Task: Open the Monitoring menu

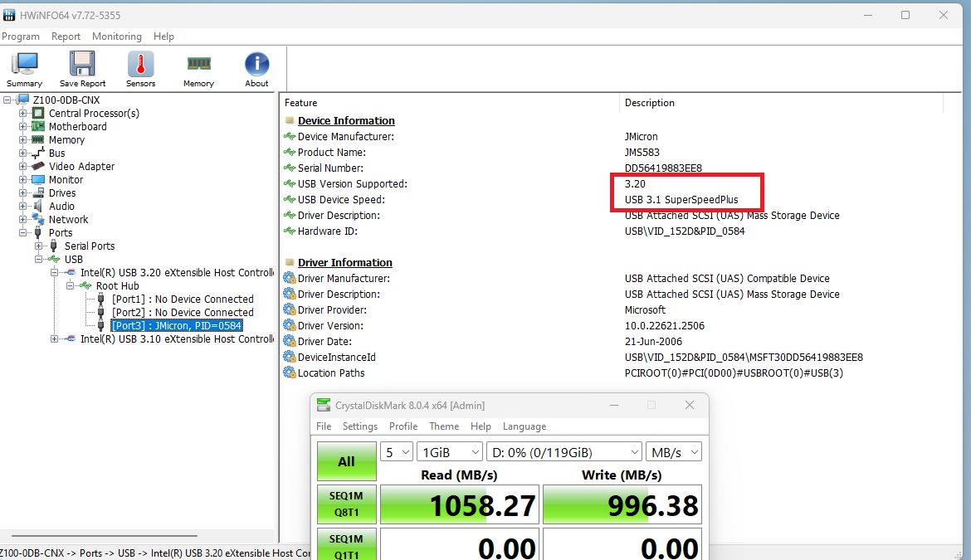Action: click(x=116, y=37)
